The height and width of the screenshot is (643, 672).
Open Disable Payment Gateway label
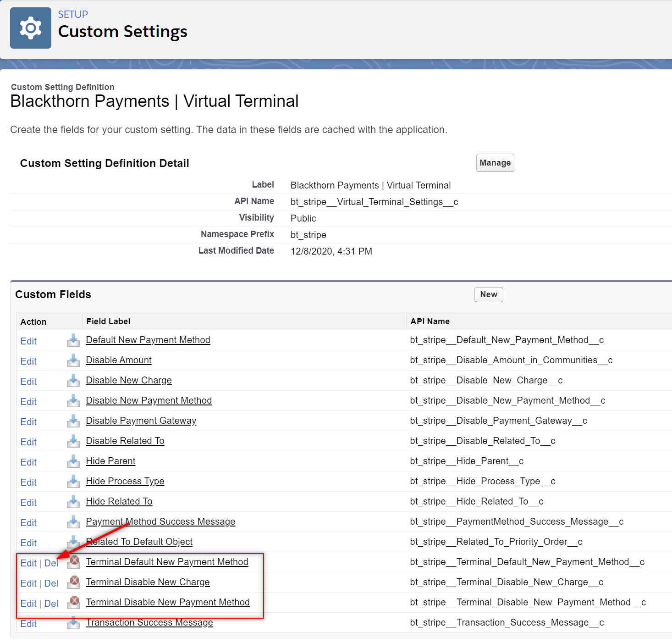[141, 421]
